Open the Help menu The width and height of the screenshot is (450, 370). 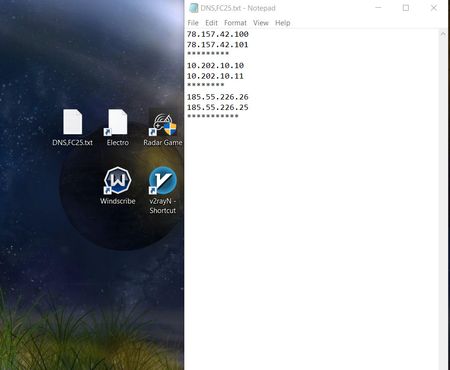283,23
